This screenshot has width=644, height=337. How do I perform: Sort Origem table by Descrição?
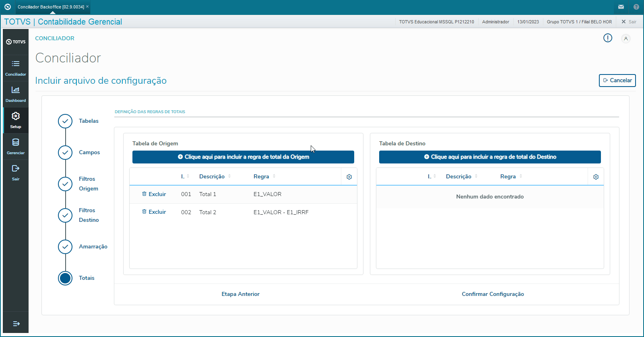coord(215,176)
